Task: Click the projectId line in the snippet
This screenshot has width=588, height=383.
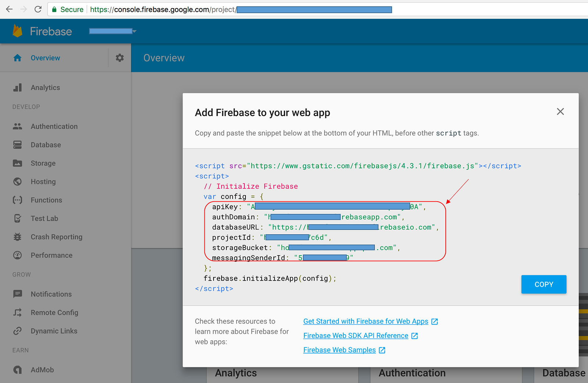Action: tap(272, 238)
